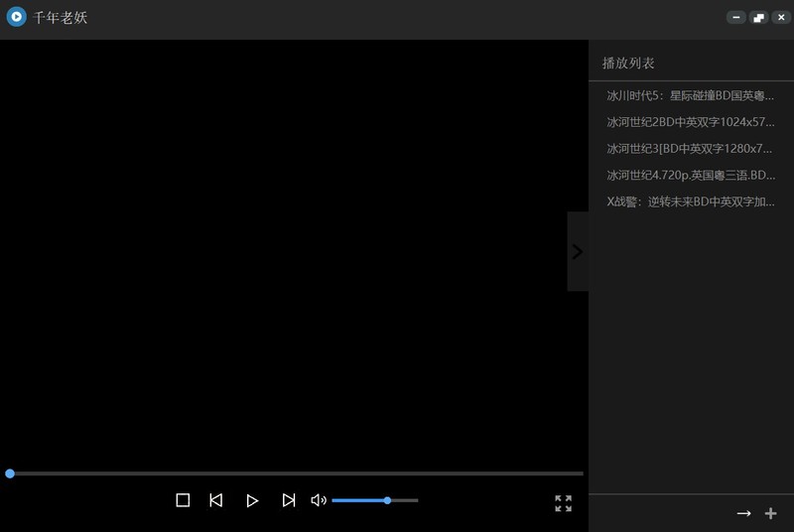This screenshot has height=532, width=794.
Task: Enter fullscreen mode
Action: click(x=563, y=503)
